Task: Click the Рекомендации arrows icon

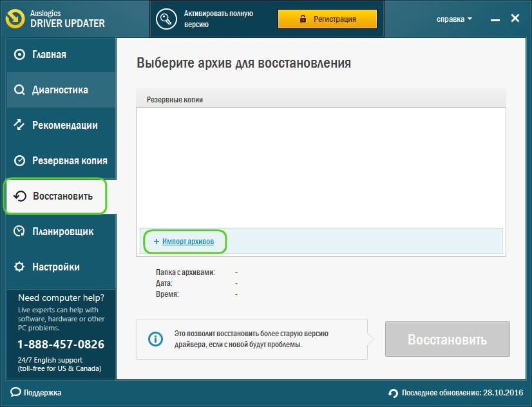Action: [19, 125]
